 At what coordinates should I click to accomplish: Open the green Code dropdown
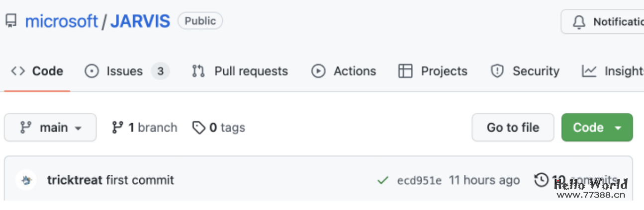point(597,128)
